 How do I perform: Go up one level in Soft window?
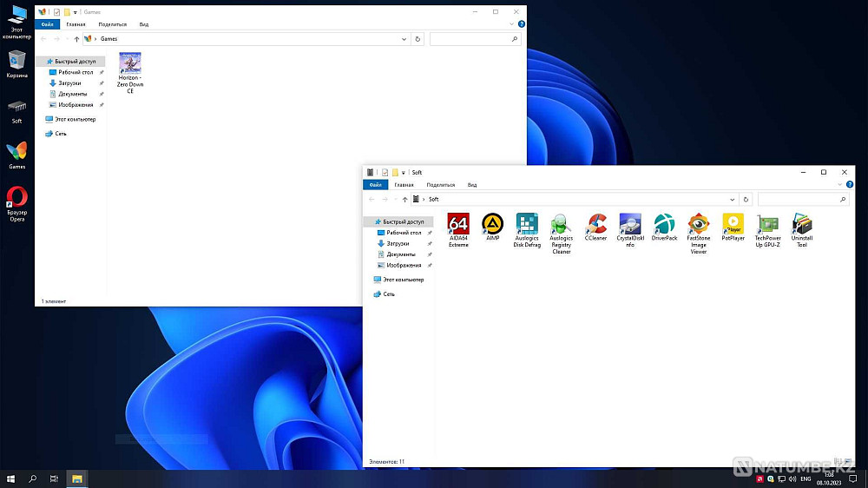pyautogui.click(x=404, y=200)
